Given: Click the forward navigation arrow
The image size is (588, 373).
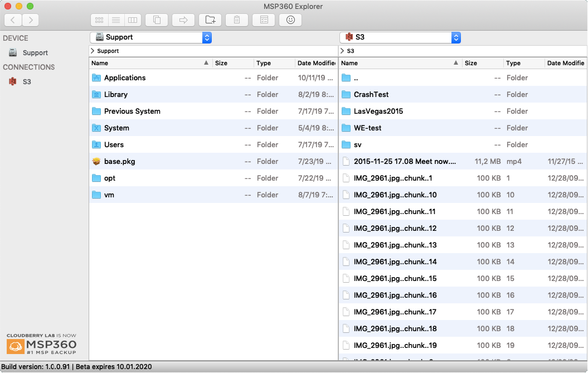Looking at the screenshot, I should point(30,20).
